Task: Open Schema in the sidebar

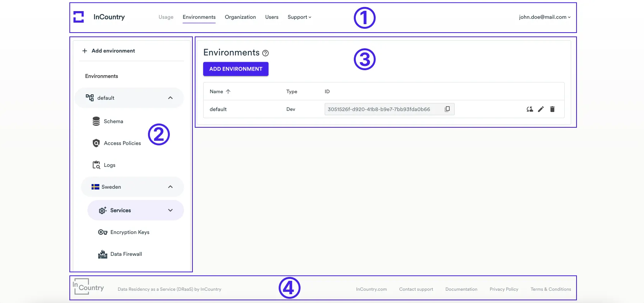Action: point(113,121)
